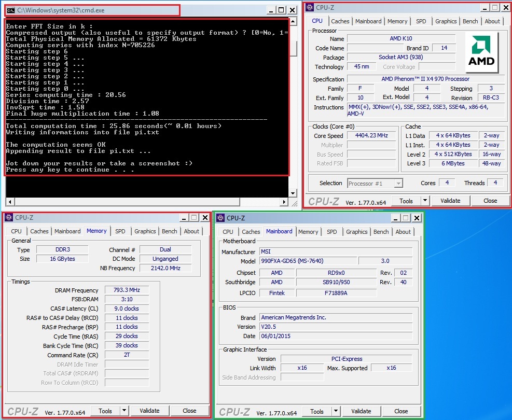This screenshot has width=512, height=420.
Task: Expand Tools dropdown arrow in Memory CPU-Z window
Action: 124,411
